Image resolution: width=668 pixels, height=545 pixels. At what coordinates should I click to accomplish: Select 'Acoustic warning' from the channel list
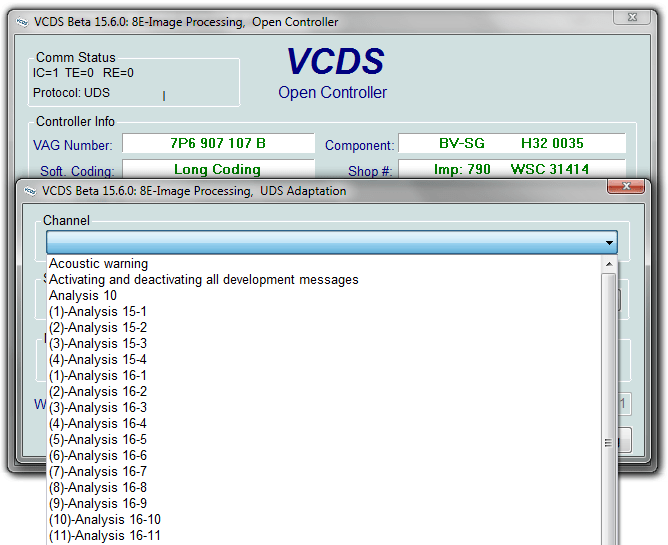324,263
